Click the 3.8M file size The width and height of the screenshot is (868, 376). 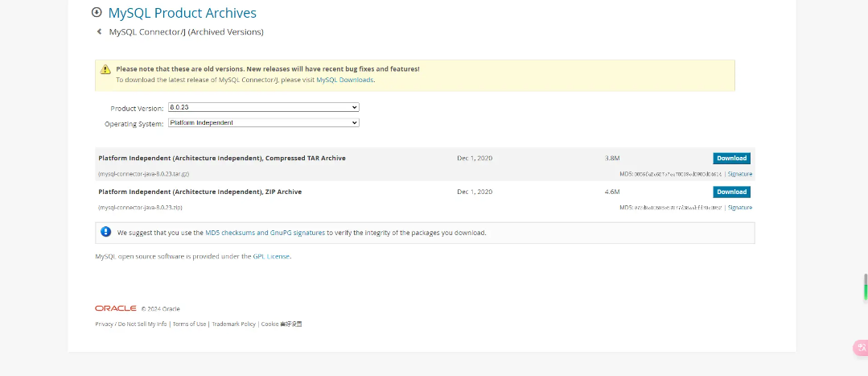click(612, 159)
